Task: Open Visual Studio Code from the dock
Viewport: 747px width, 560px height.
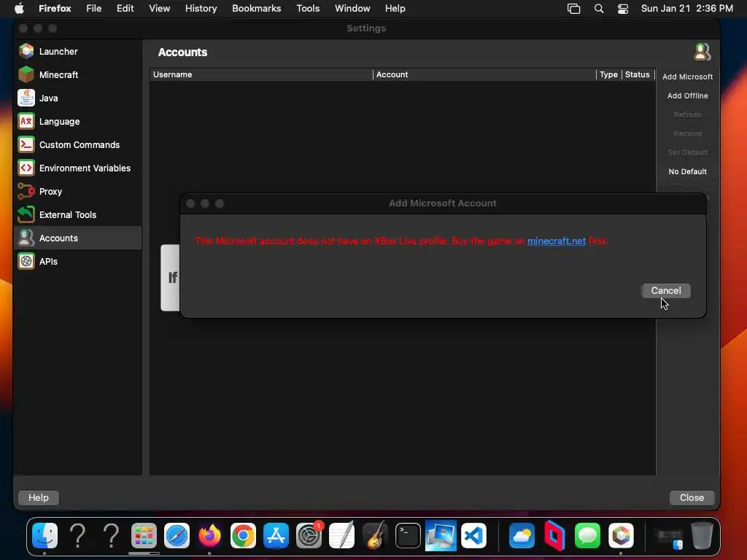Action: [473, 536]
